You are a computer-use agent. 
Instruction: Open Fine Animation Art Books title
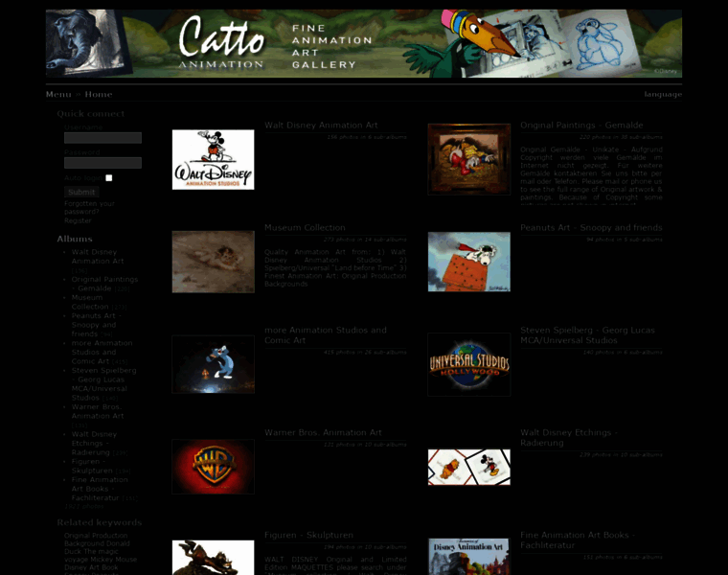(x=577, y=540)
